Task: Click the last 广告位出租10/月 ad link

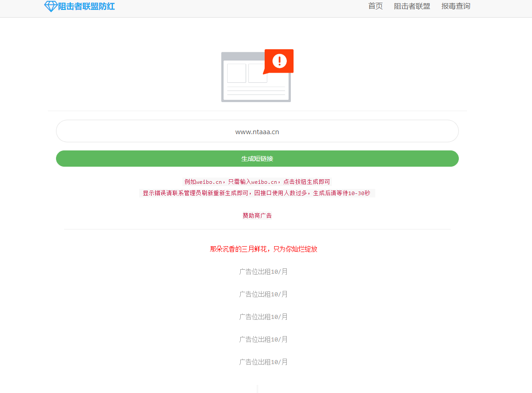Action: point(263,362)
